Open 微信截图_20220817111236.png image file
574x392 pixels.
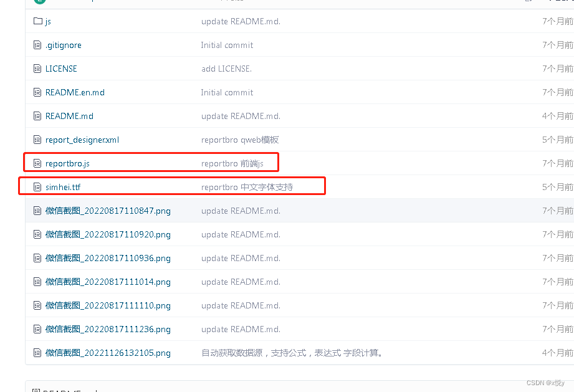(x=108, y=329)
